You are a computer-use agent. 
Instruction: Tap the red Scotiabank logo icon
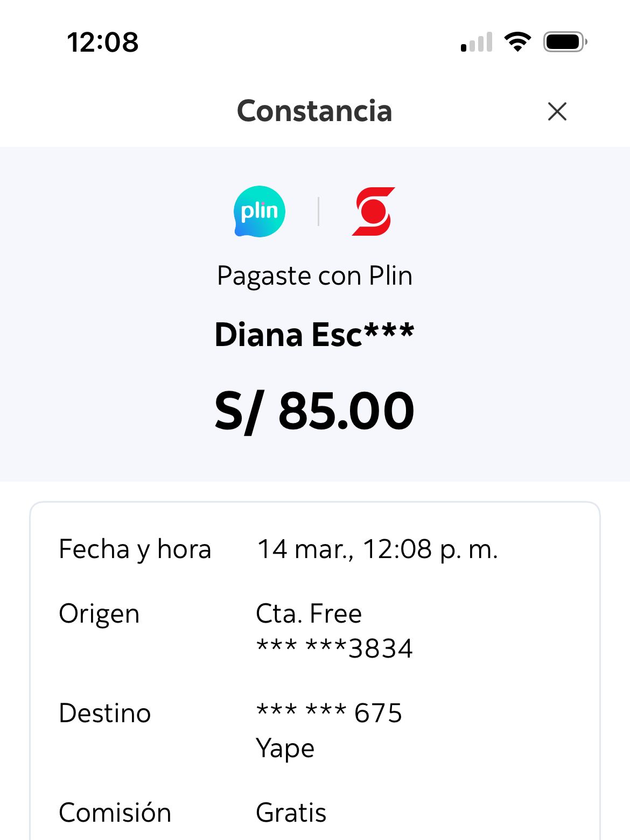coord(374,211)
